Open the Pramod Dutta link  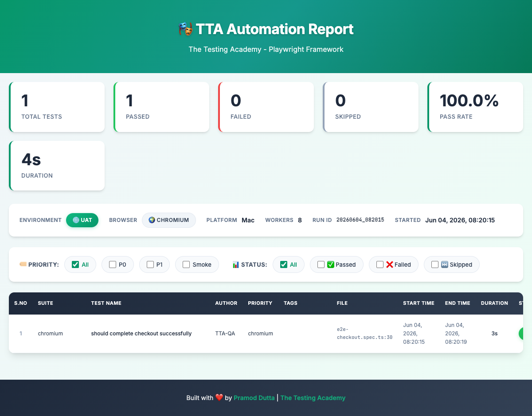pyautogui.click(x=254, y=398)
